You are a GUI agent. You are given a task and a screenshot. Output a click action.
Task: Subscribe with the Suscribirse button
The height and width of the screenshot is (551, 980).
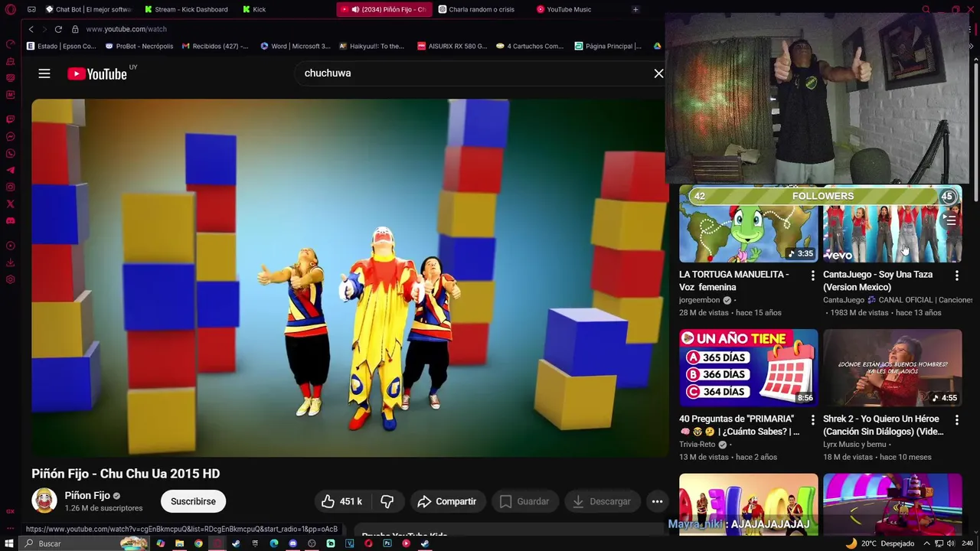(x=193, y=501)
